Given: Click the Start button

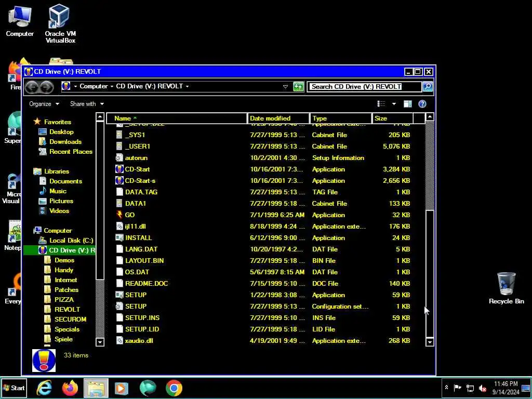Looking at the screenshot, I should 14,388.
